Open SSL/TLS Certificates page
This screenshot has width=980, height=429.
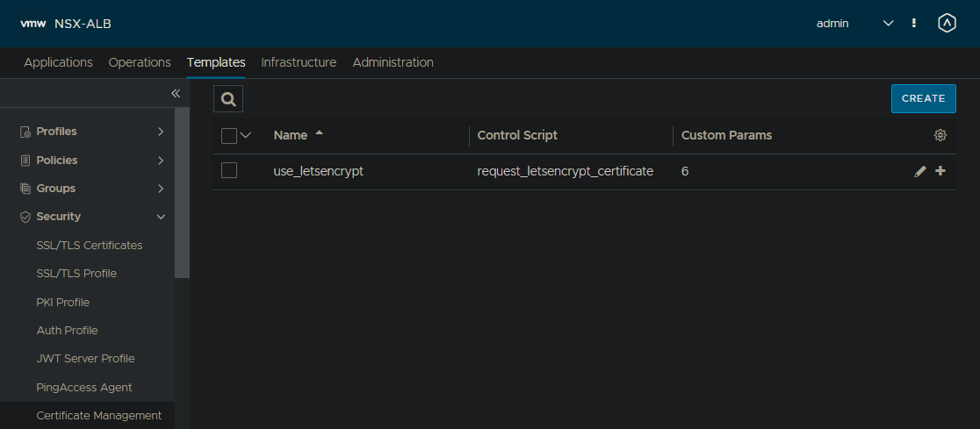click(x=90, y=246)
